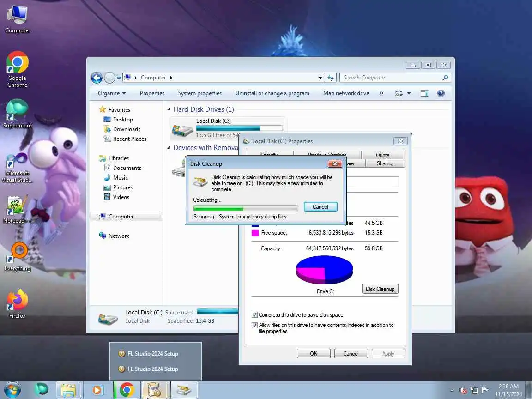Click the Disk Cleanup button in Properties
The height and width of the screenshot is (399, 532).
pyautogui.click(x=380, y=289)
